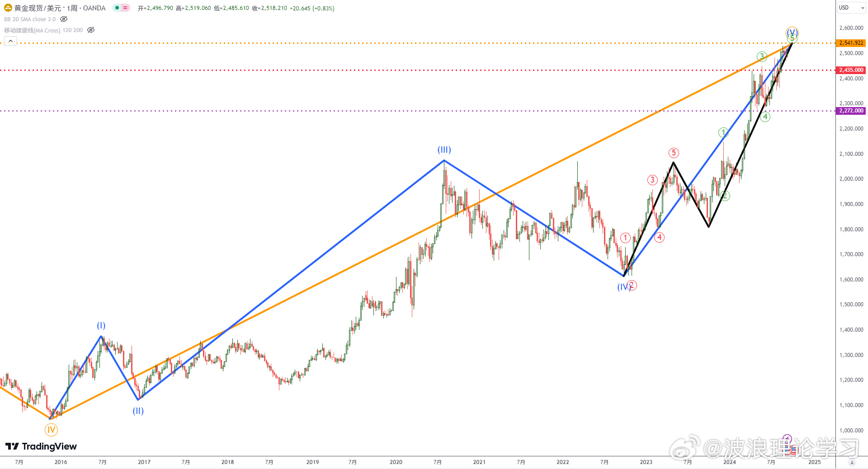The height and width of the screenshot is (469, 868).
Task: Click the 2023 time axis label
Action: (x=646, y=462)
